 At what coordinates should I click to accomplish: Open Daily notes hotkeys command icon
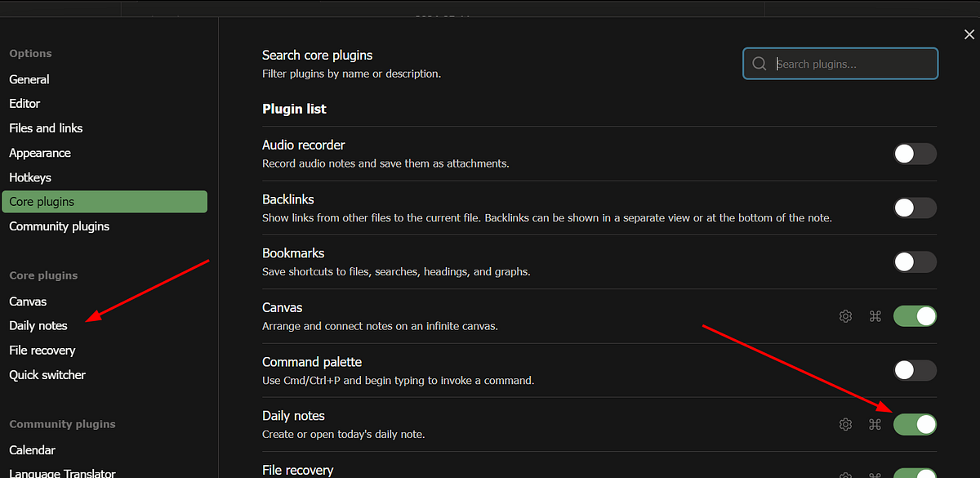875,424
